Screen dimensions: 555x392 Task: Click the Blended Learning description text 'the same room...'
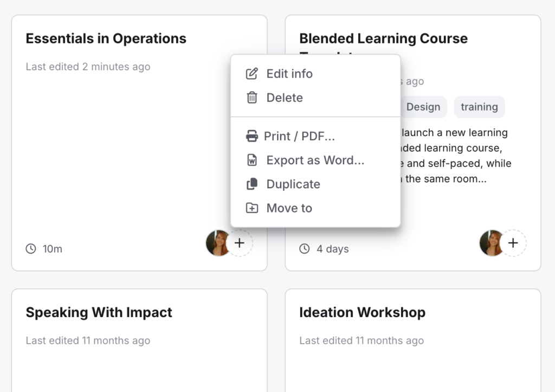pos(446,179)
